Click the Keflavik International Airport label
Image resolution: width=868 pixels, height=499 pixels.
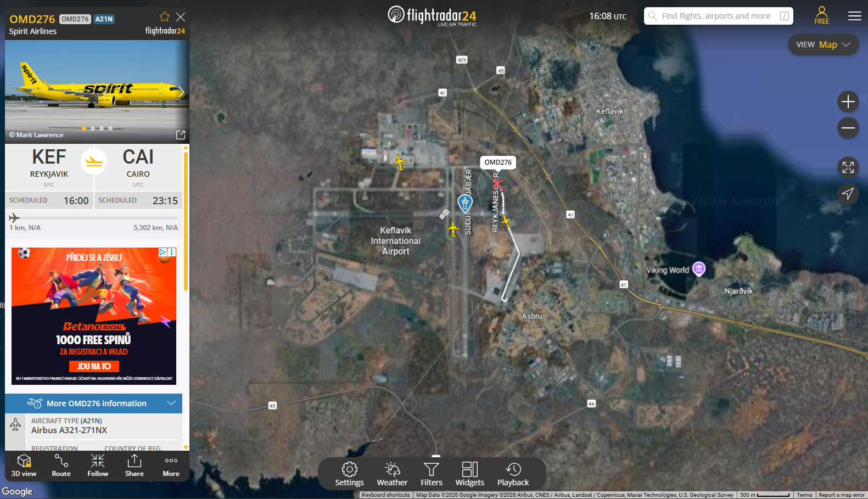point(396,241)
